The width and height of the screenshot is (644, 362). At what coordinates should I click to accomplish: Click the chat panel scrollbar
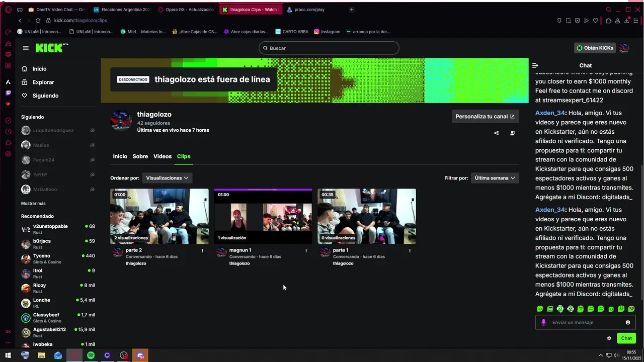coord(641,233)
